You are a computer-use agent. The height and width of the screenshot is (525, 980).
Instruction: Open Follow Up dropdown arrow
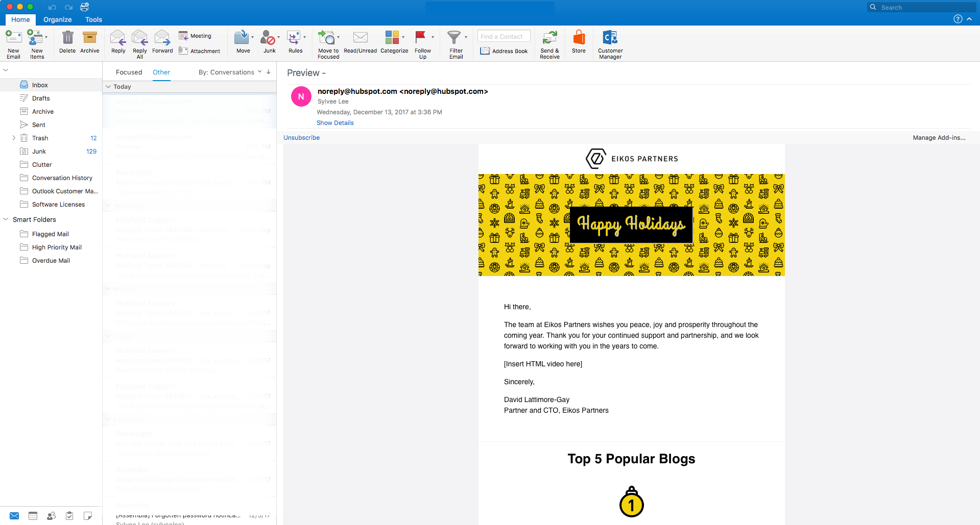click(x=433, y=37)
